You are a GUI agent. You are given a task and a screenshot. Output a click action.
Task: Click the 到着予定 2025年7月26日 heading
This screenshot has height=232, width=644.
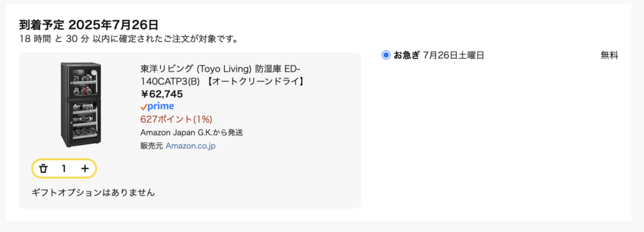(x=89, y=25)
